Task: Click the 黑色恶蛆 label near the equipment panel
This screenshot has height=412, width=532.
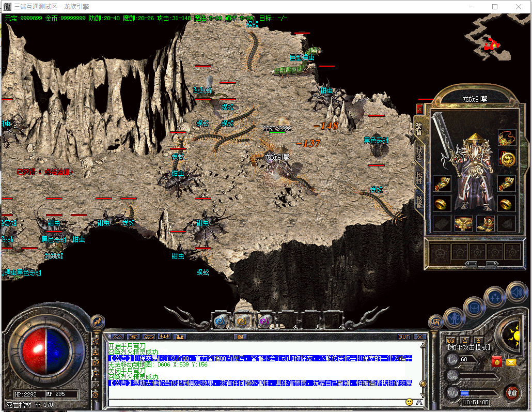Action: point(376,140)
